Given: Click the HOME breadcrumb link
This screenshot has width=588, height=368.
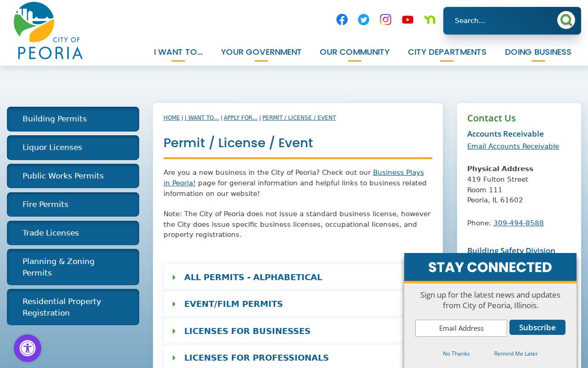Looking at the screenshot, I should pos(172,118).
